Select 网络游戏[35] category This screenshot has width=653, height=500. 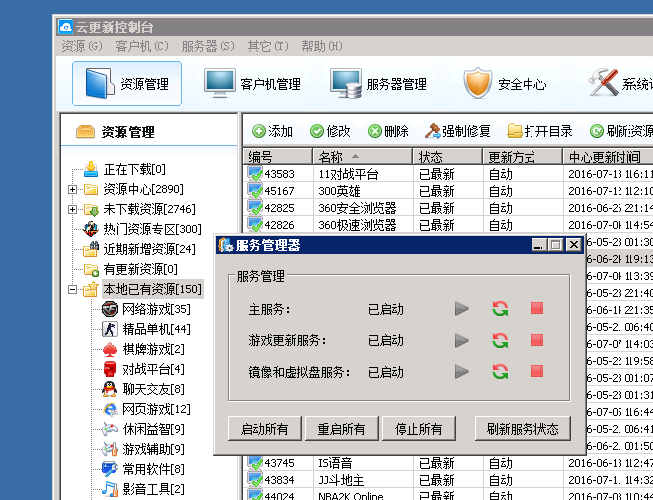(156, 309)
